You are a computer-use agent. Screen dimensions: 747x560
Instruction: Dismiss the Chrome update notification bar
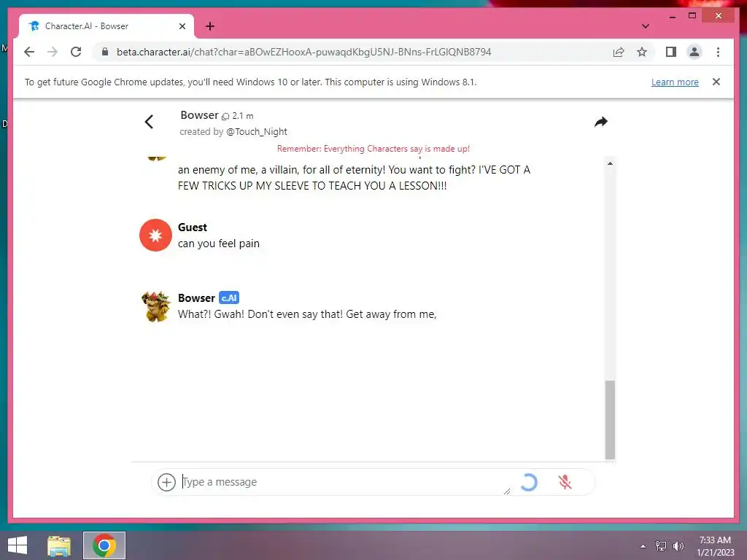click(x=716, y=82)
